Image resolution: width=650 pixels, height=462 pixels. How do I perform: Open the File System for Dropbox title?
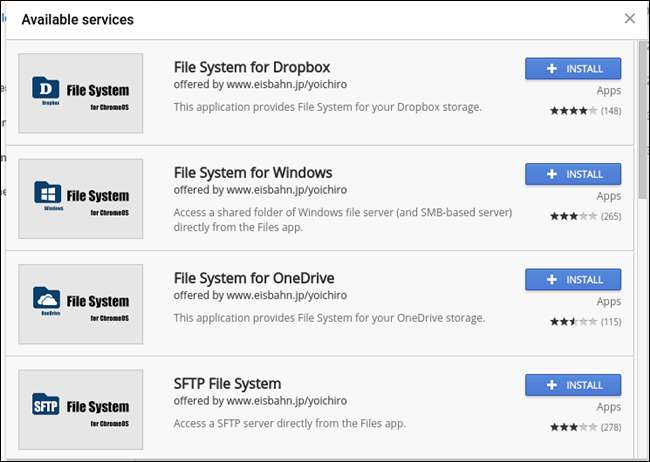point(251,67)
